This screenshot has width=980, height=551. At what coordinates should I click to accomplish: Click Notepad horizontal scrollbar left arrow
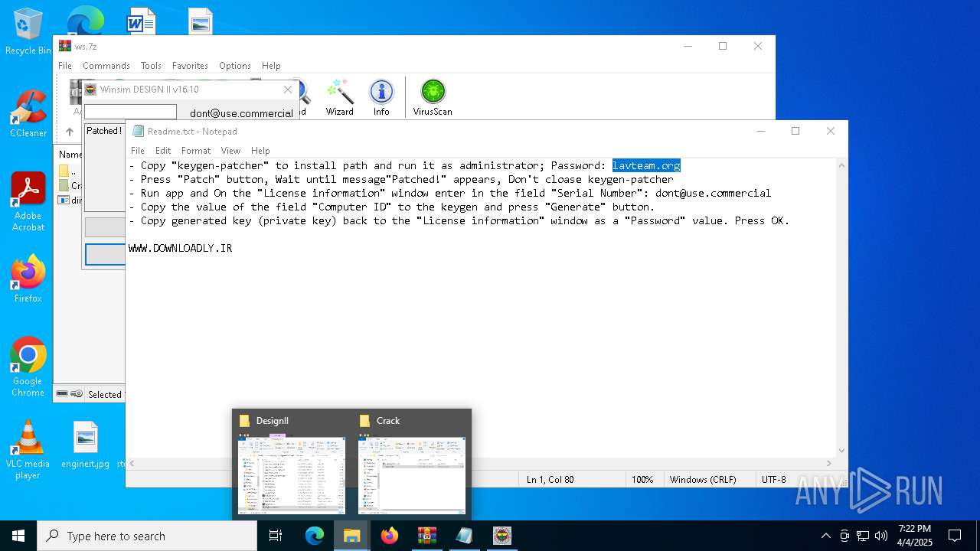click(x=132, y=463)
